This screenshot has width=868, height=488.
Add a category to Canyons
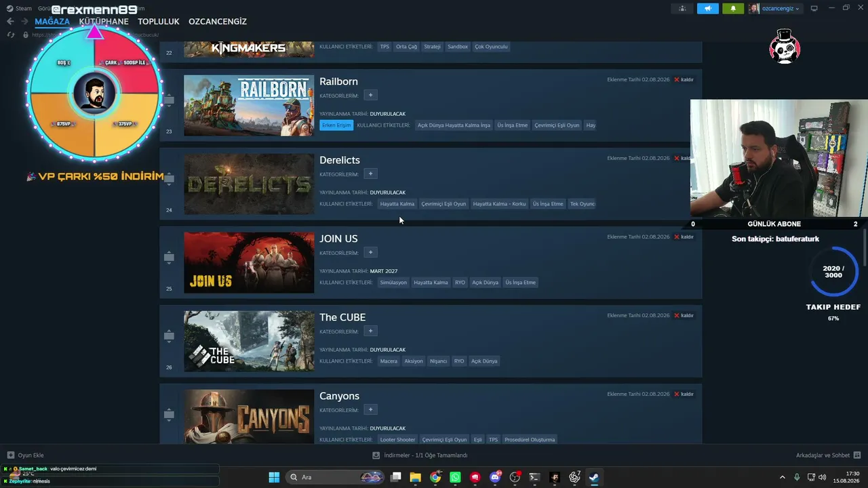pos(370,410)
